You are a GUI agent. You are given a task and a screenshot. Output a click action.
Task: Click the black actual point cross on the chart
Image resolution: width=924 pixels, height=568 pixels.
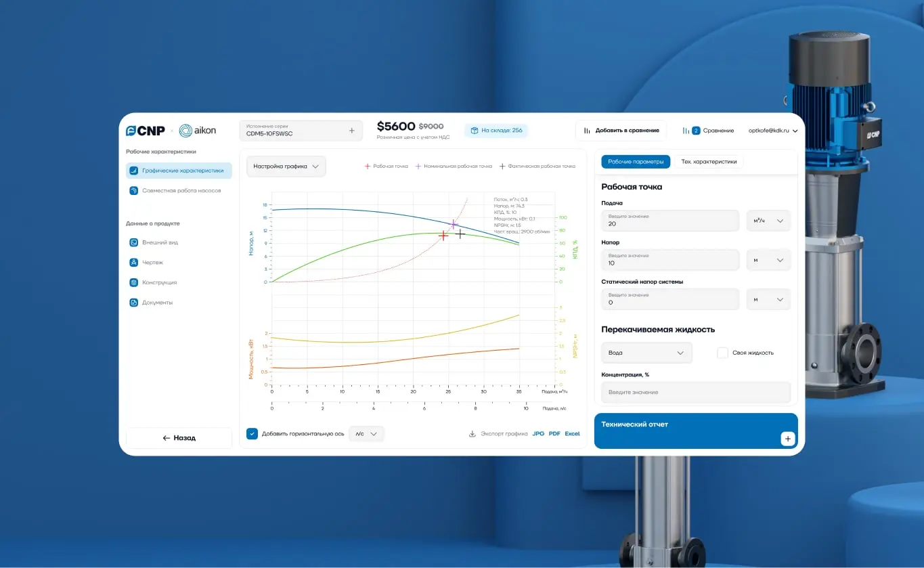[460, 234]
